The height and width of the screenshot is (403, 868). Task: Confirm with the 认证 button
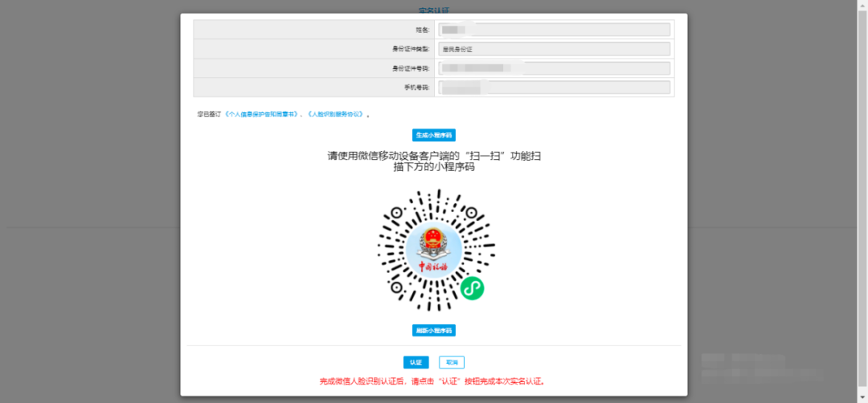coord(416,363)
